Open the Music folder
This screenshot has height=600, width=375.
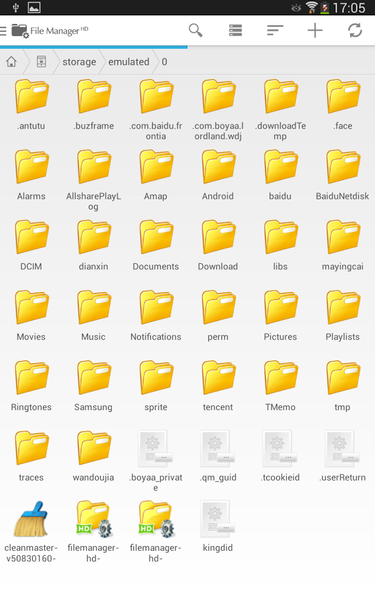click(x=94, y=314)
